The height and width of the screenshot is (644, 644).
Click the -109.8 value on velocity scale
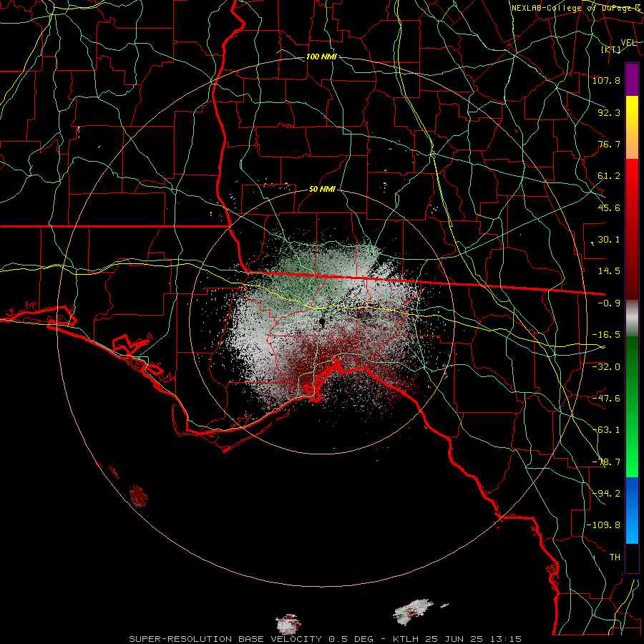tap(603, 525)
